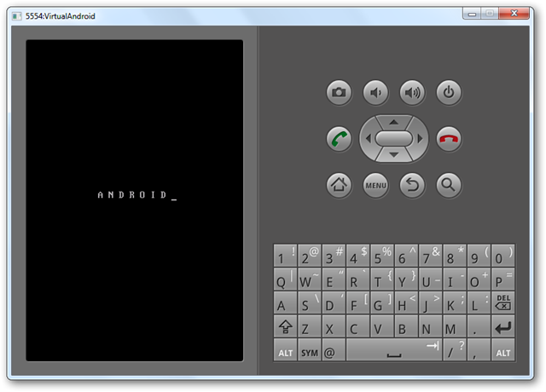Screen dimensions: 546x392
Task: Open the MENU hardware button
Action: [x=375, y=185]
